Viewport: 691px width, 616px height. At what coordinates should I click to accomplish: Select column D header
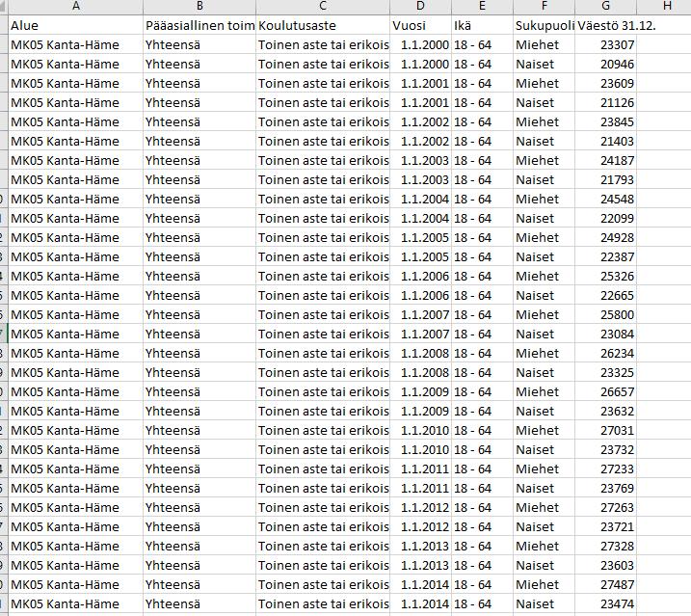pyautogui.click(x=420, y=6)
